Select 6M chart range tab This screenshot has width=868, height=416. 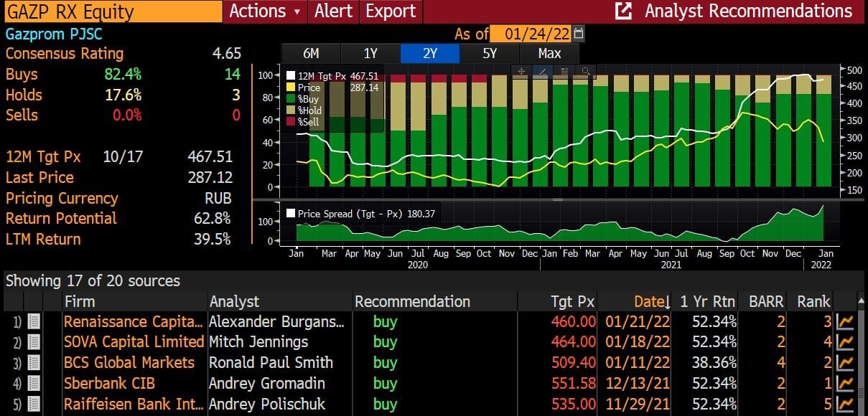(x=311, y=53)
